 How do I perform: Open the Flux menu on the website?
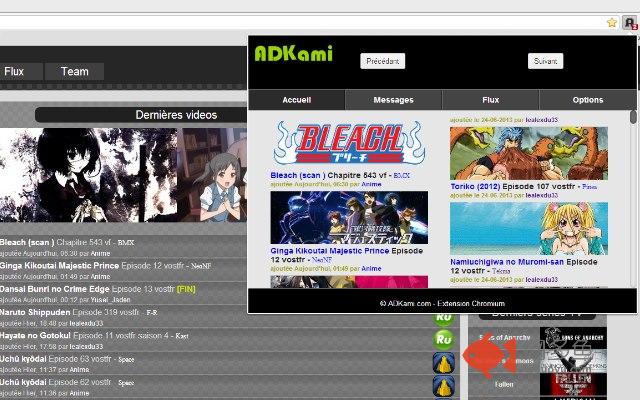[20, 71]
